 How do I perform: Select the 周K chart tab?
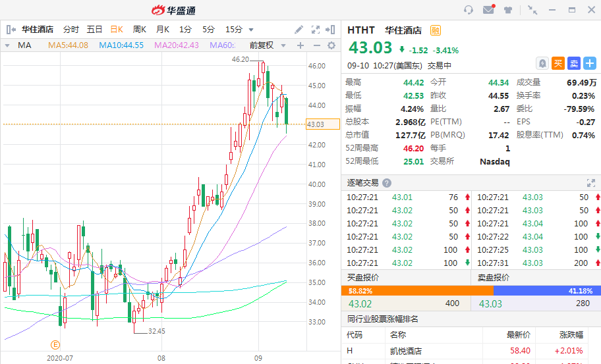click(x=140, y=30)
